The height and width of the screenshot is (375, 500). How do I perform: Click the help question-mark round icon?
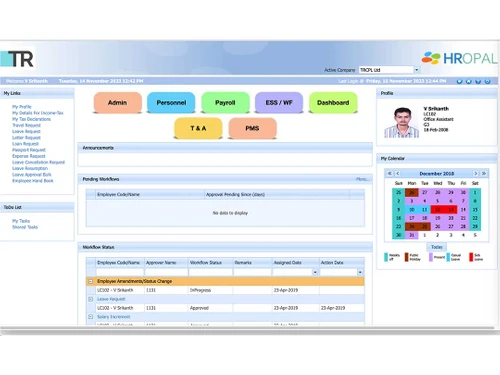click(478, 81)
